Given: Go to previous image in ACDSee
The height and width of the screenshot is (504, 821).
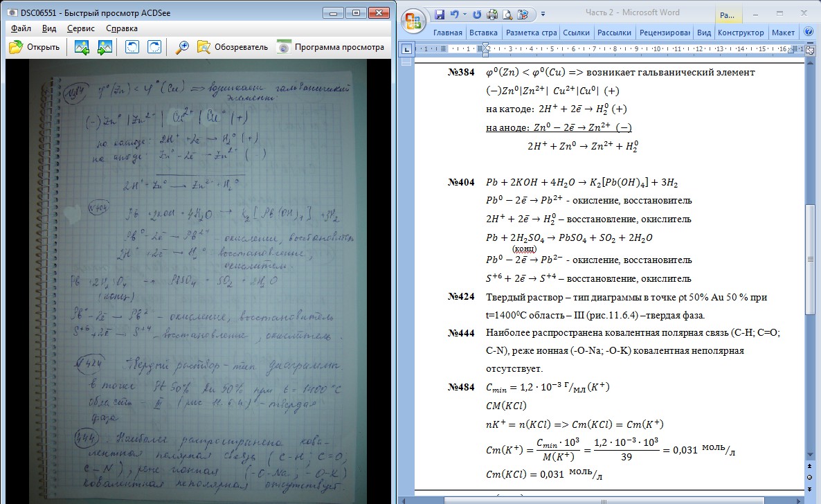Looking at the screenshot, I should (x=82, y=47).
